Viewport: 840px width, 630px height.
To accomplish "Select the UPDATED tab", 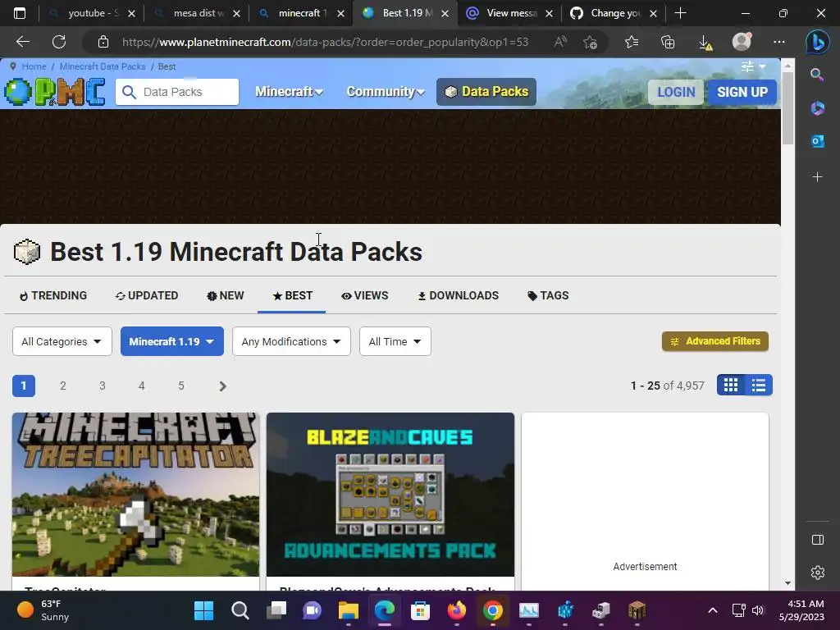I will (147, 295).
